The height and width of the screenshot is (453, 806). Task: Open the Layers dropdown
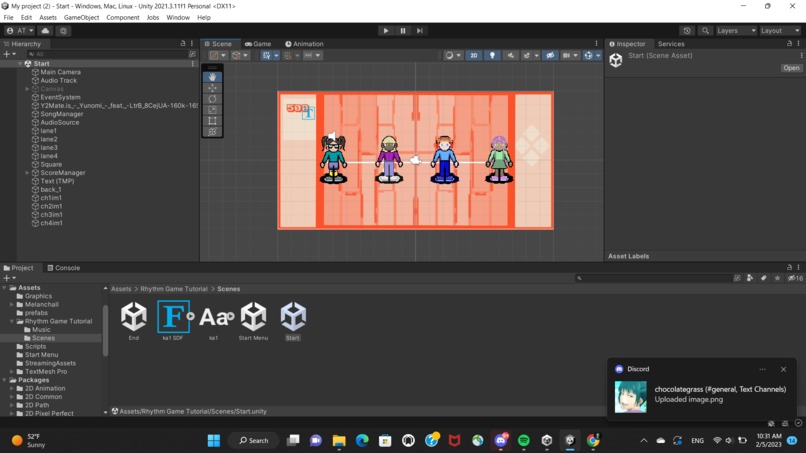pos(736,31)
